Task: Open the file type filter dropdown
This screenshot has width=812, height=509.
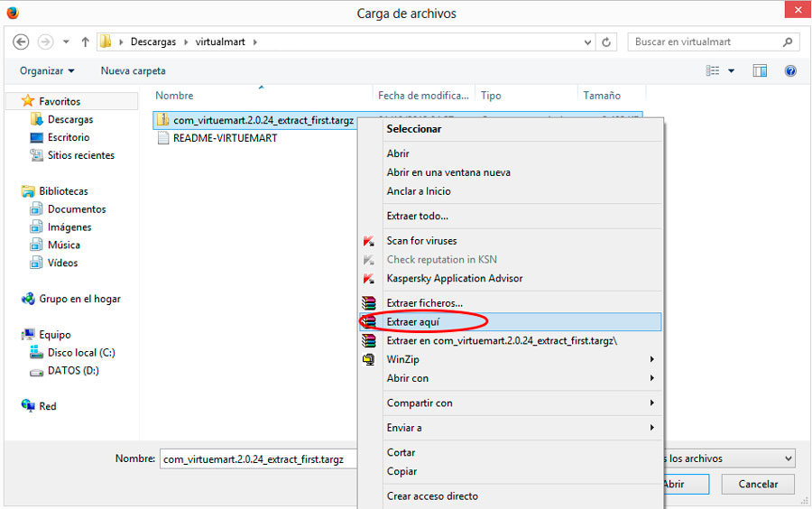Action: [729, 458]
